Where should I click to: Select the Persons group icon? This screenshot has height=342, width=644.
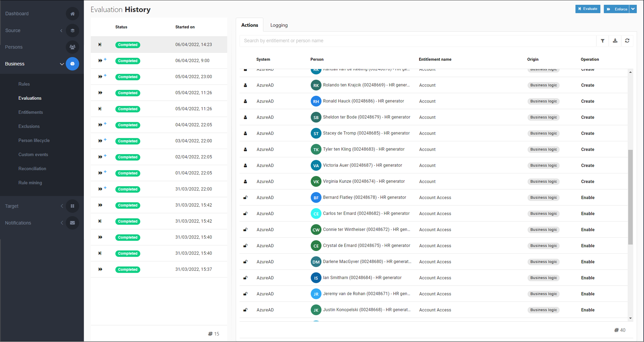tap(72, 47)
